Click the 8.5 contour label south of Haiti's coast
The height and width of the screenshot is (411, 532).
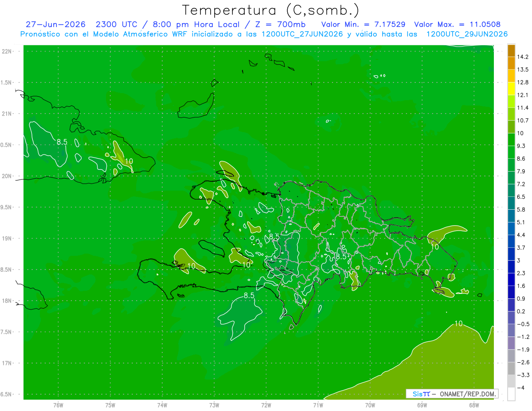coord(249,295)
